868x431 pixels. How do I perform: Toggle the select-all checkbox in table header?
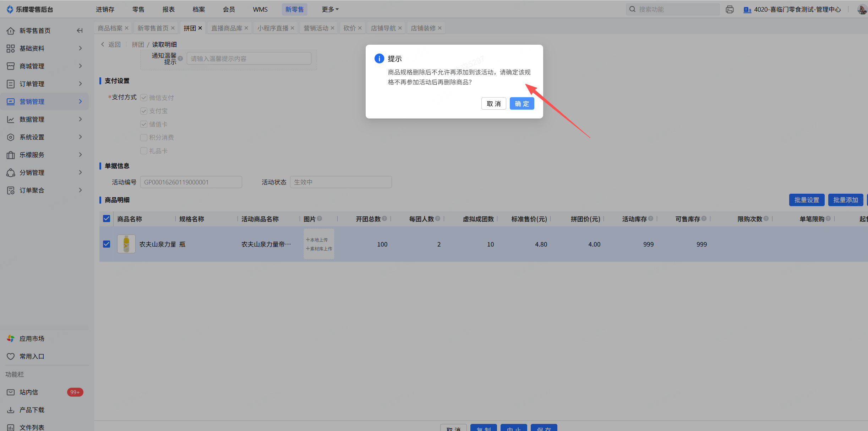[107, 219]
